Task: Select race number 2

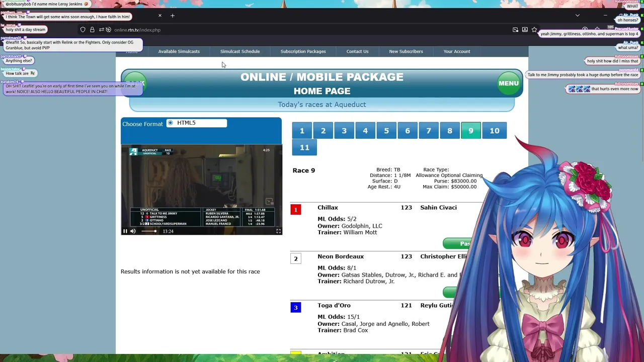Action: 323,131
